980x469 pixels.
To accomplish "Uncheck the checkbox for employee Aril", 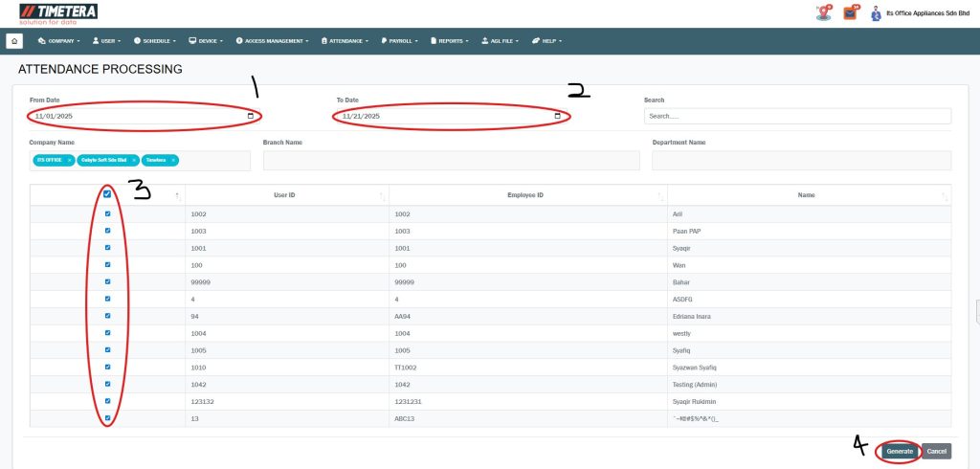I will pos(107,214).
